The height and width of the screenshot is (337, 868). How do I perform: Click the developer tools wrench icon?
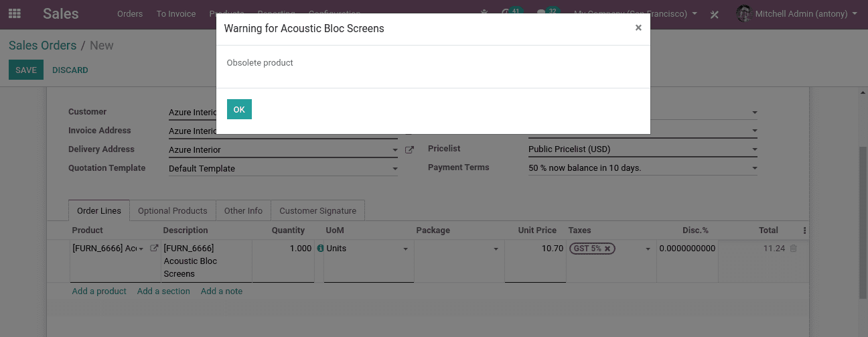pyautogui.click(x=715, y=14)
